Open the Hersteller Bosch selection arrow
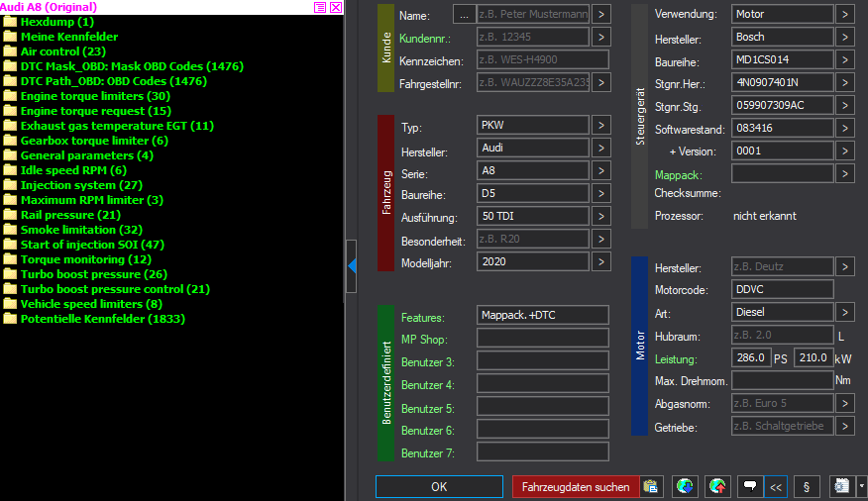Viewport: 868px width, 501px height. (x=844, y=37)
